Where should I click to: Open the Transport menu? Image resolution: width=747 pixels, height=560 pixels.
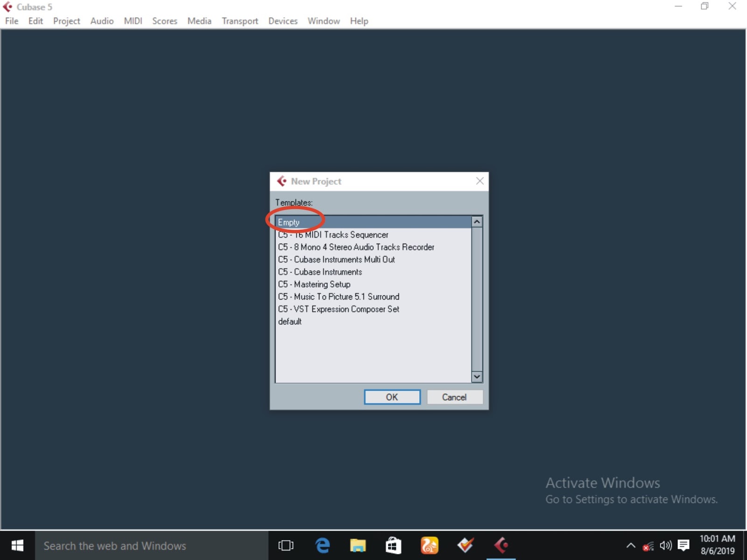(240, 21)
